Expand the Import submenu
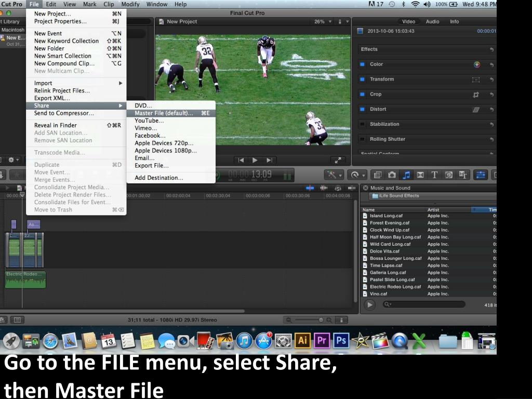Image resolution: width=532 pixels, height=399 pixels. click(76, 83)
